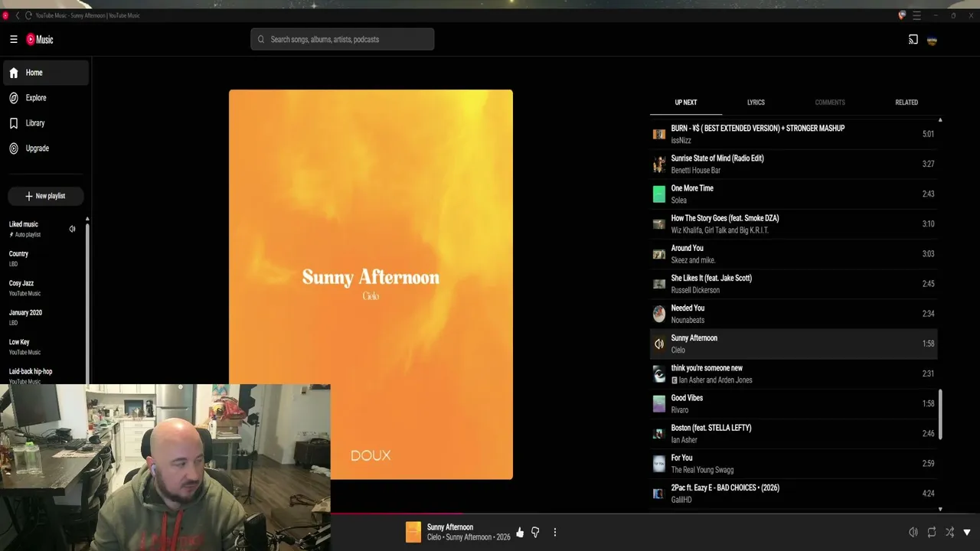Open artist Rivaro

[680, 410]
